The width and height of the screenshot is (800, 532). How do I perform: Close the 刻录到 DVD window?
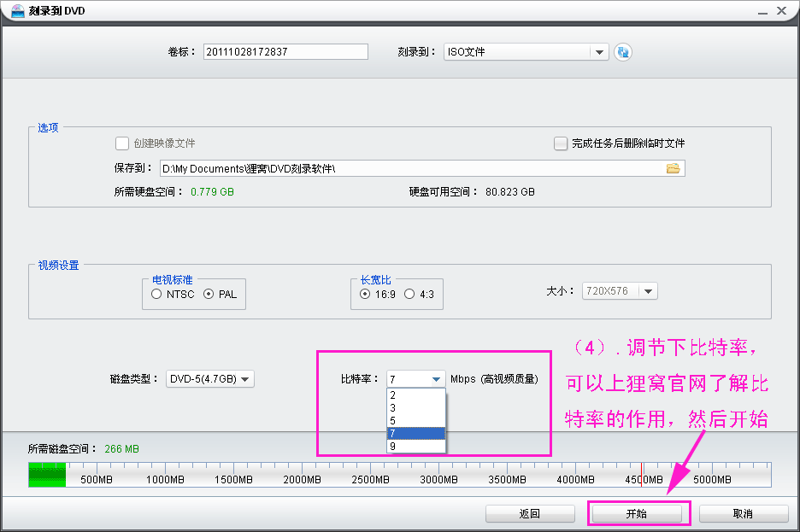click(x=782, y=11)
